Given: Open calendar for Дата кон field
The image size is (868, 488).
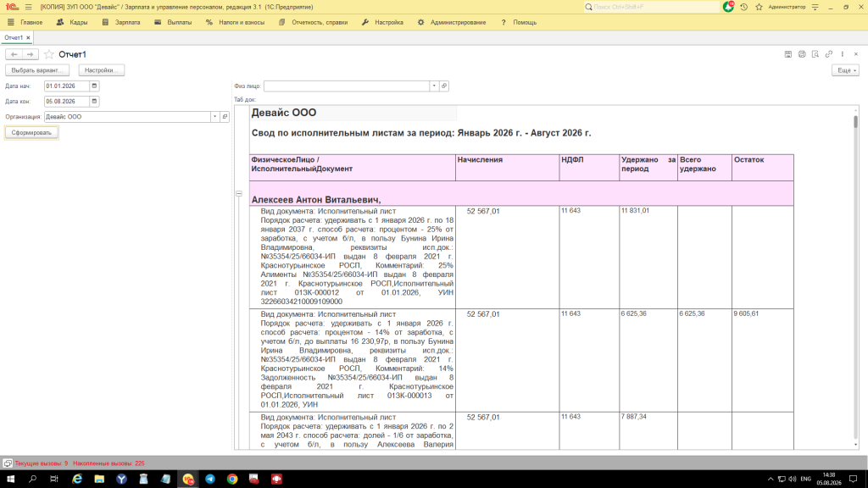Looking at the screenshot, I should (94, 102).
